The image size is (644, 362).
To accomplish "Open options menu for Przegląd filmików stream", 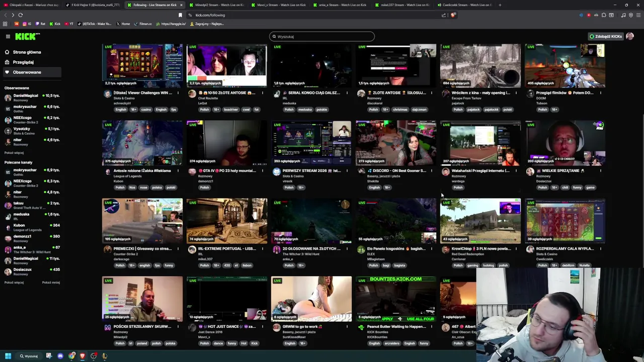I will click(x=600, y=93).
